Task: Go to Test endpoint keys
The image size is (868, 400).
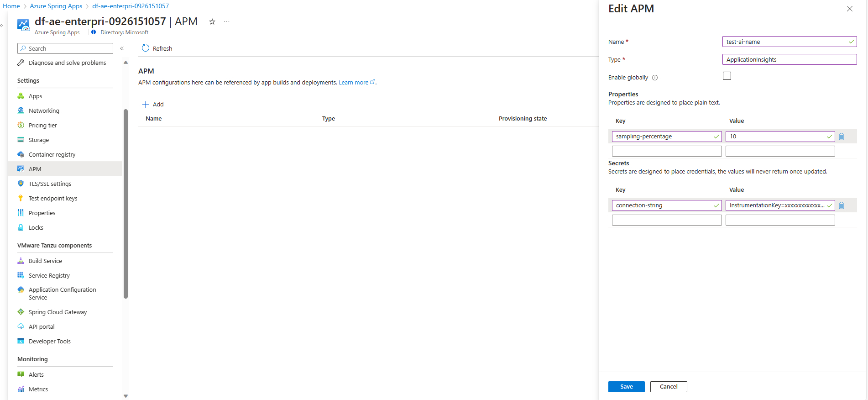Action: (53, 198)
